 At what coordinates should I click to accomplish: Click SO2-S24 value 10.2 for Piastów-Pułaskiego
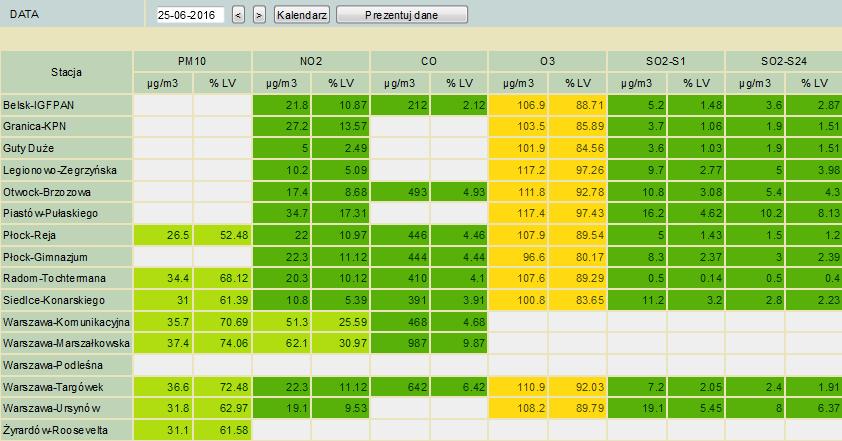[x=754, y=213]
